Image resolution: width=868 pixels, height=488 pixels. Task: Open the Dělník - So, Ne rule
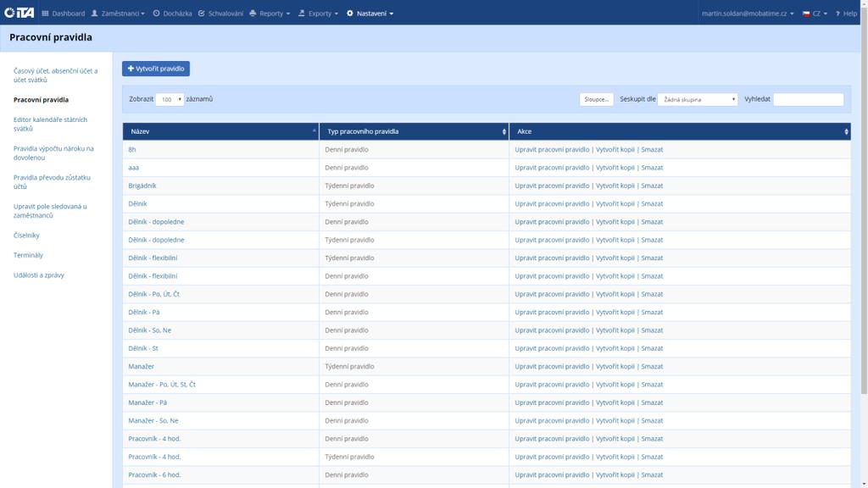(x=149, y=330)
